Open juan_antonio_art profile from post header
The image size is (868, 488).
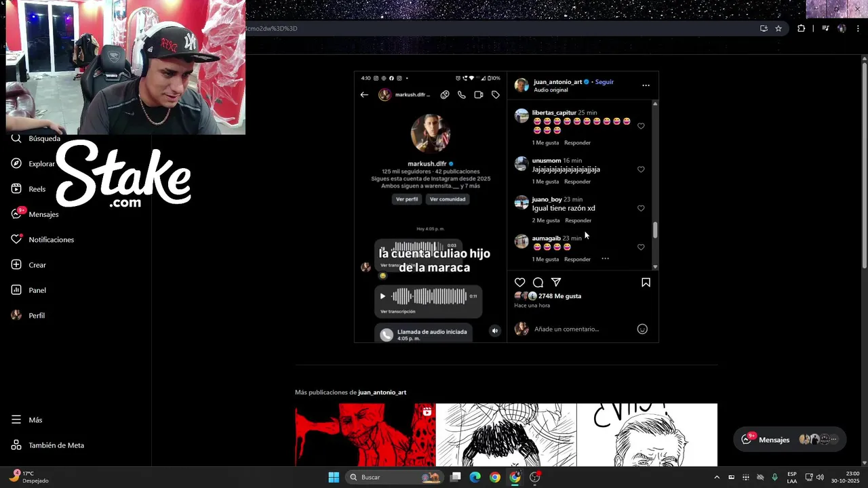557,82
